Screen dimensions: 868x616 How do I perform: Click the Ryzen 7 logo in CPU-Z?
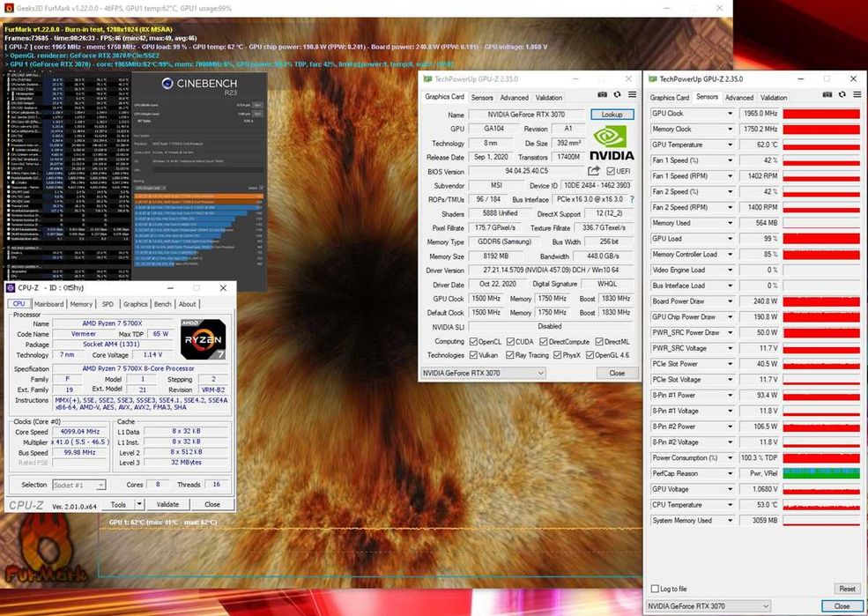[204, 339]
